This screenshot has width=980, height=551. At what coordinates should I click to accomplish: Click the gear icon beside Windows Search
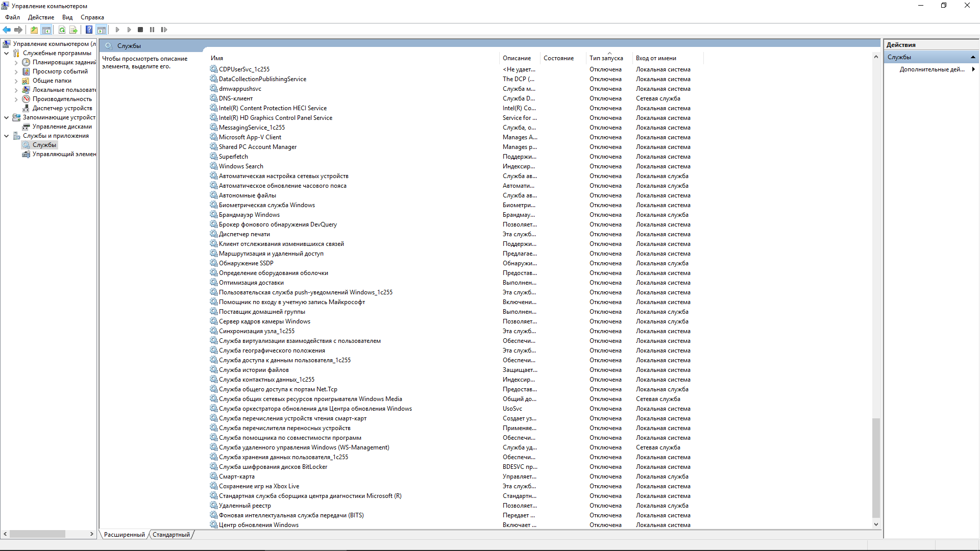(x=214, y=166)
